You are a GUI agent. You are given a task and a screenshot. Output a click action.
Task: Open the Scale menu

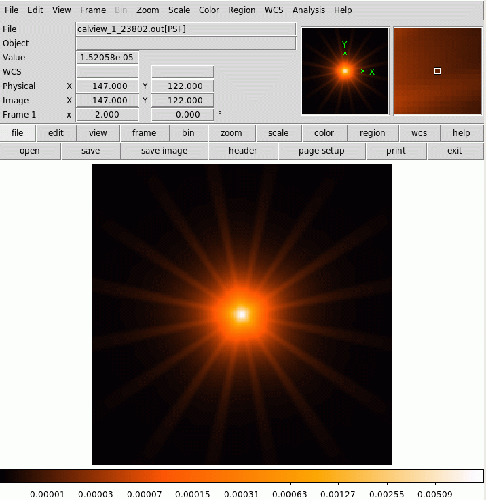(x=179, y=10)
